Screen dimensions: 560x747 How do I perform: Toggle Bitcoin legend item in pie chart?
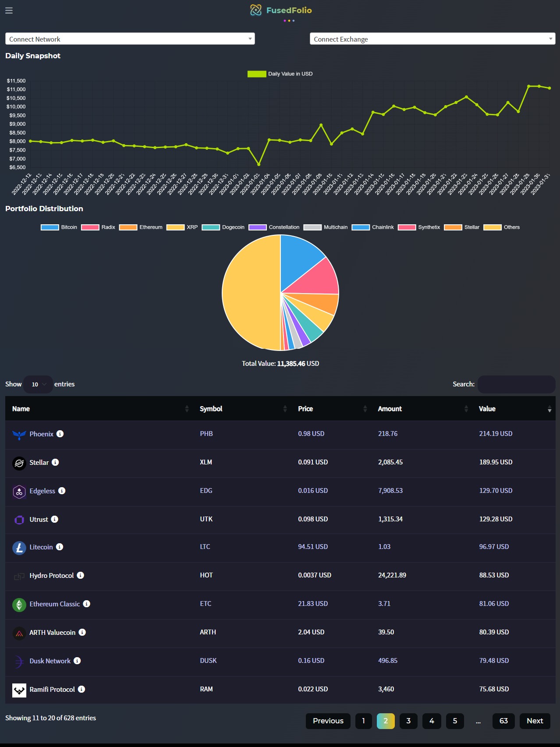pos(59,227)
